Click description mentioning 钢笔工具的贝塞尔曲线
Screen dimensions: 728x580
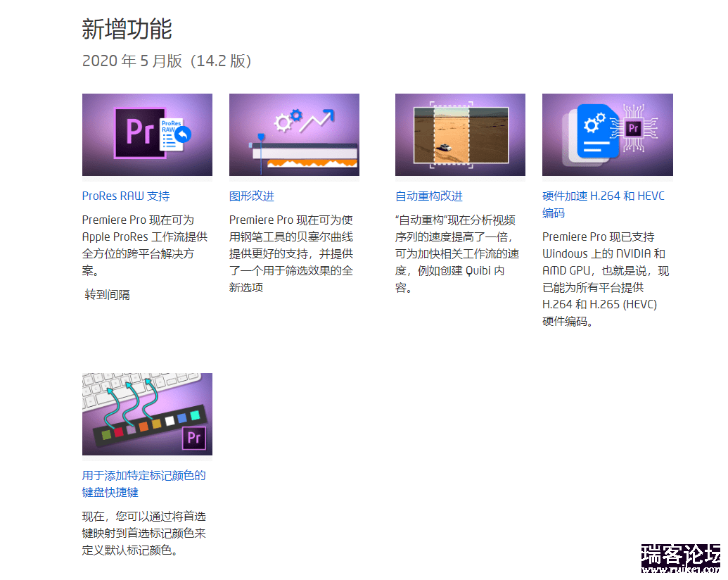click(291, 253)
